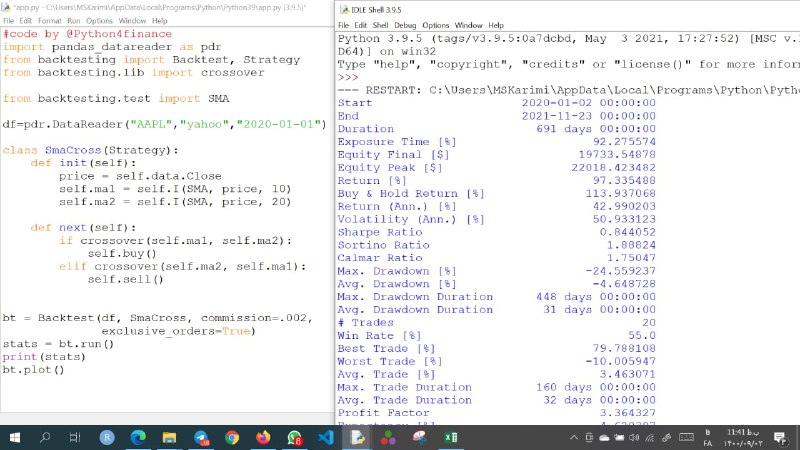Click the '113.937068' Buy & Hold value
This screenshot has height=450, width=800.
pos(620,193)
